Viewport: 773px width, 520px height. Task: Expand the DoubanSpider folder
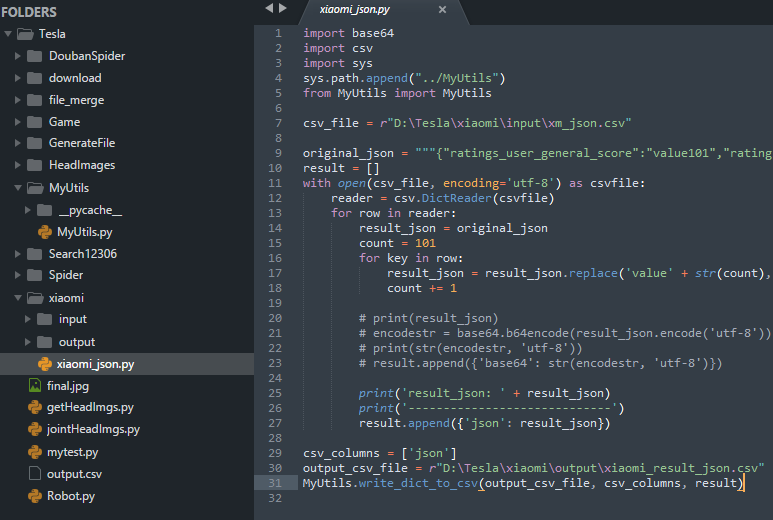[x=18, y=56]
